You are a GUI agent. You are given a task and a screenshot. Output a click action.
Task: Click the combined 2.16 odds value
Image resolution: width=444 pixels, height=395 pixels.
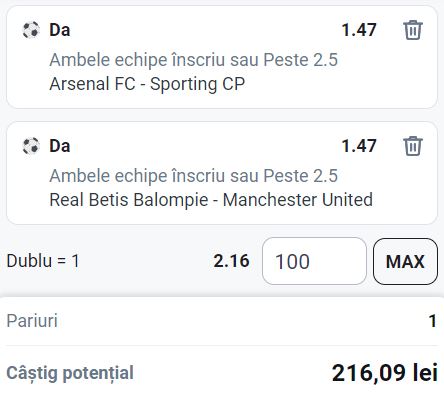pyautogui.click(x=231, y=261)
